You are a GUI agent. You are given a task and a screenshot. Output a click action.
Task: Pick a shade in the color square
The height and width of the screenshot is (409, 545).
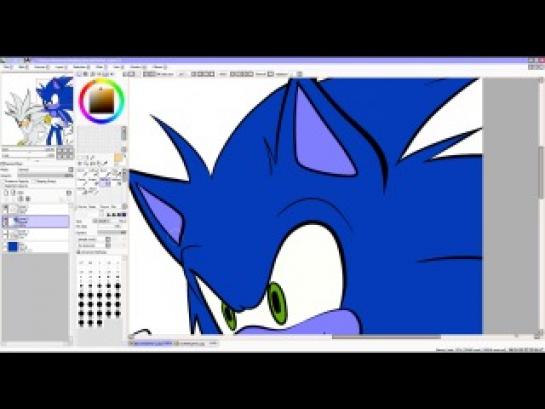pos(101,101)
